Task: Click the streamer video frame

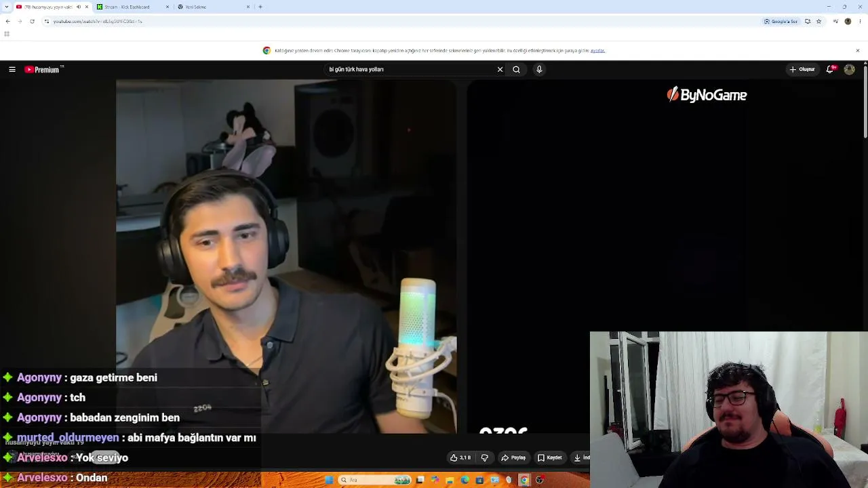Action: click(x=286, y=256)
